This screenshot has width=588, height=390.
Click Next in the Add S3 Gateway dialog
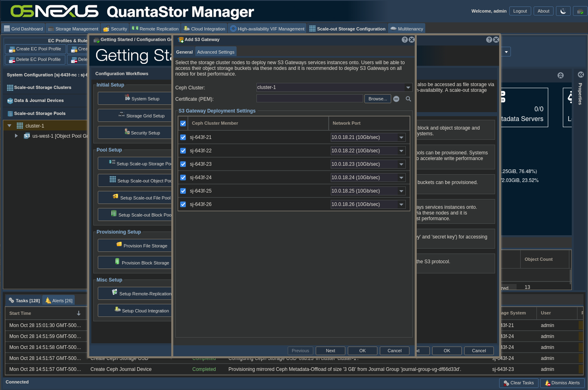[330, 351]
